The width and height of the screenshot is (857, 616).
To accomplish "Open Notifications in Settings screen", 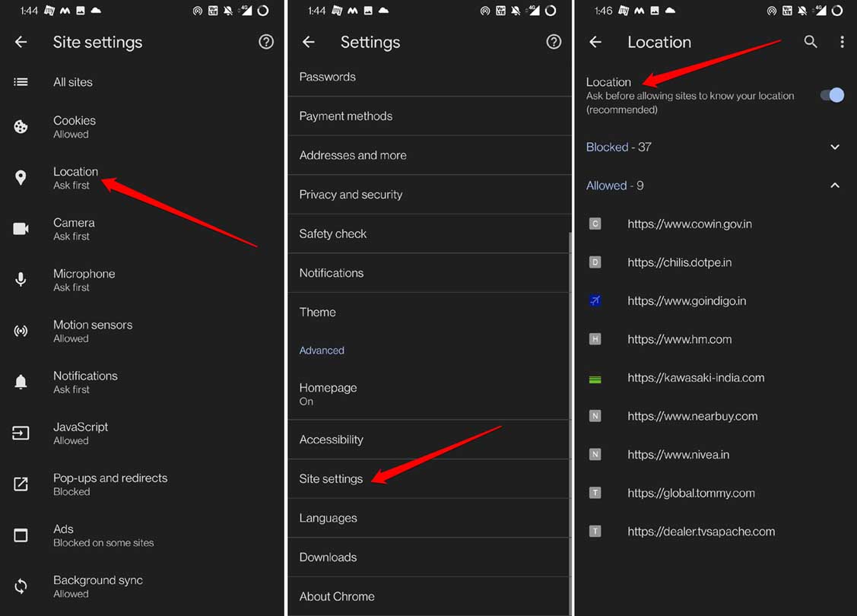I will tap(430, 273).
